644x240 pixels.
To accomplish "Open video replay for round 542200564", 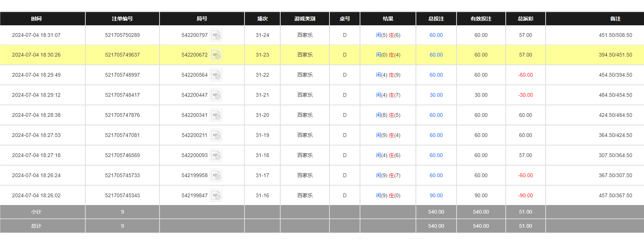I will [x=216, y=75].
